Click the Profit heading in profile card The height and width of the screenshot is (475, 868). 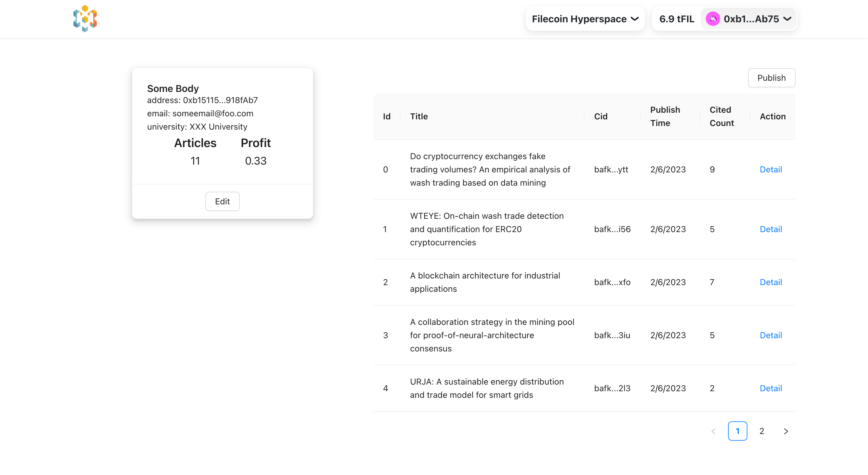(256, 143)
